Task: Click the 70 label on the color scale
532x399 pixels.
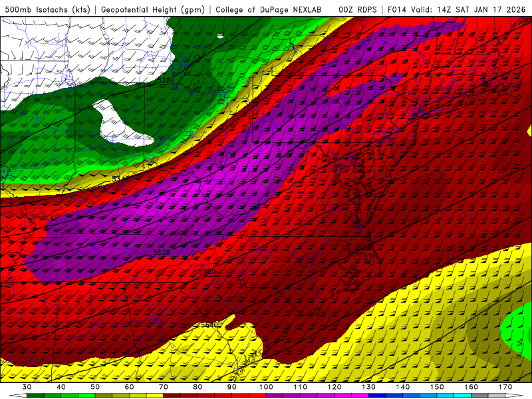Action: [164, 387]
